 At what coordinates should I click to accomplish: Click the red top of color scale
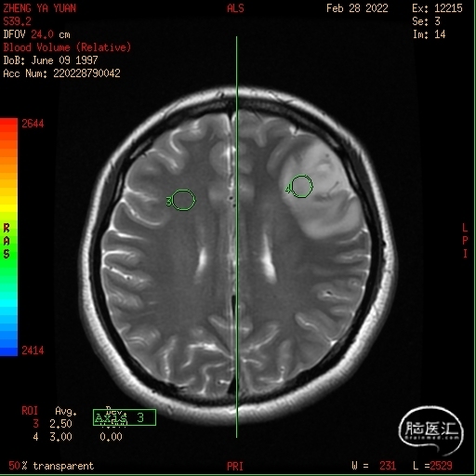(8, 124)
